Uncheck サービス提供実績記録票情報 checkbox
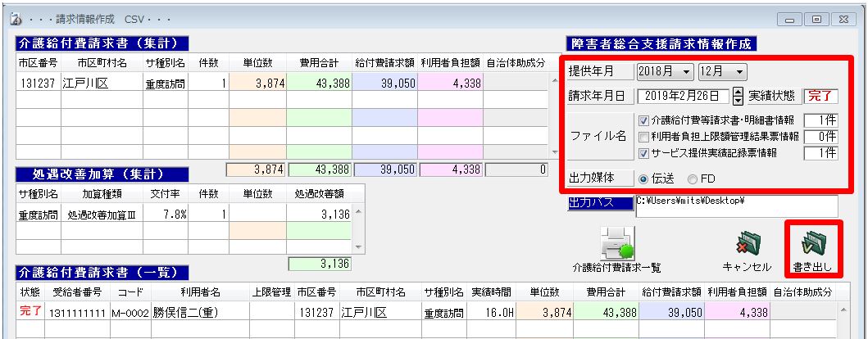 pos(644,151)
